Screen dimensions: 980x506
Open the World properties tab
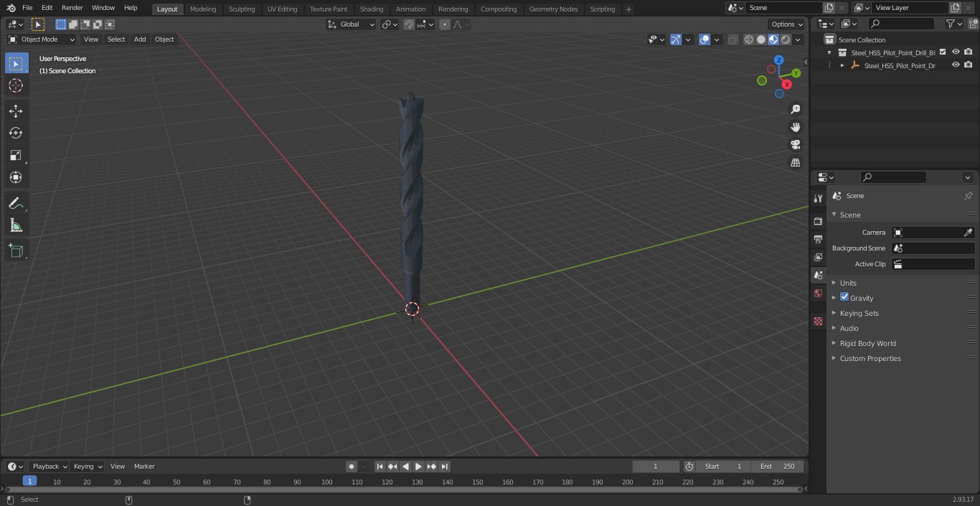tap(818, 293)
